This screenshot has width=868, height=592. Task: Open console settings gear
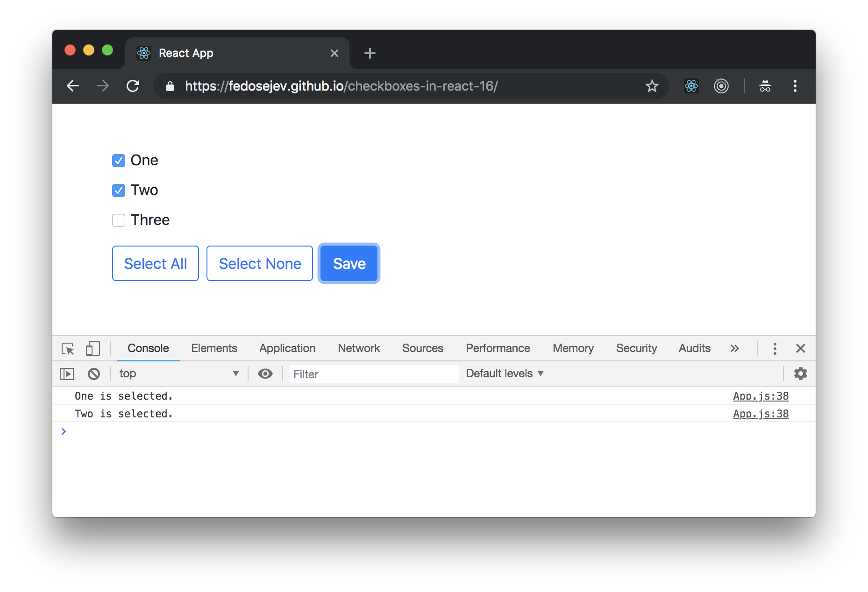[801, 374]
